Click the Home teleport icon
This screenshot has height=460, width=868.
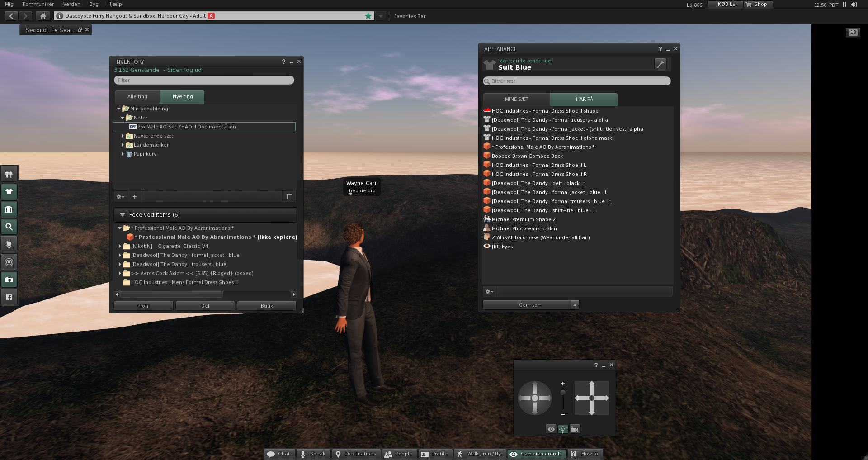coord(43,16)
